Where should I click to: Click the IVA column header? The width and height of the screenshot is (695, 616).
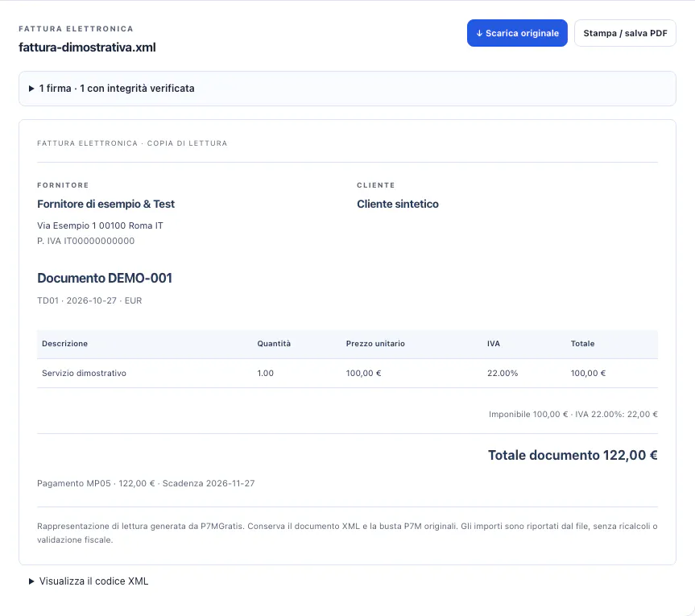coord(494,344)
